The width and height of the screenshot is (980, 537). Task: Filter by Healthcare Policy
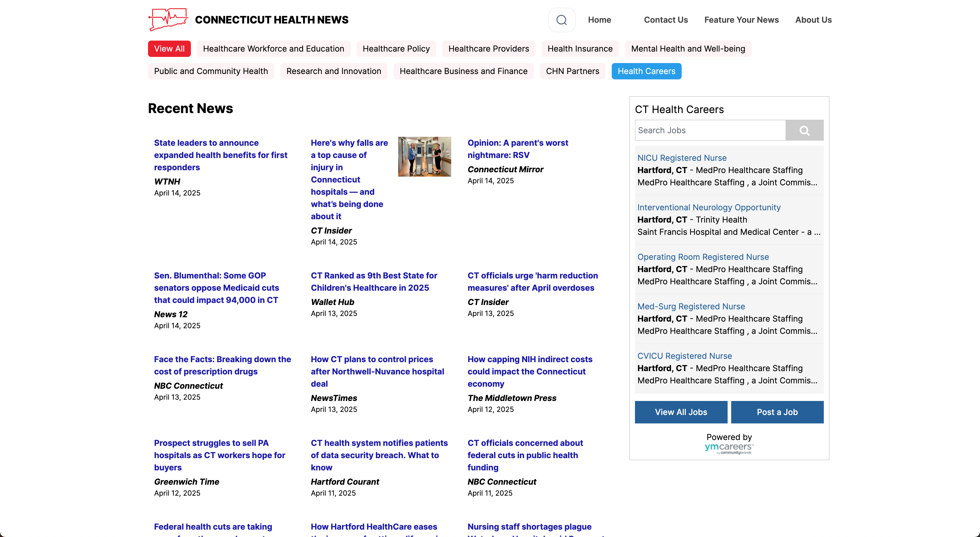pyautogui.click(x=396, y=49)
